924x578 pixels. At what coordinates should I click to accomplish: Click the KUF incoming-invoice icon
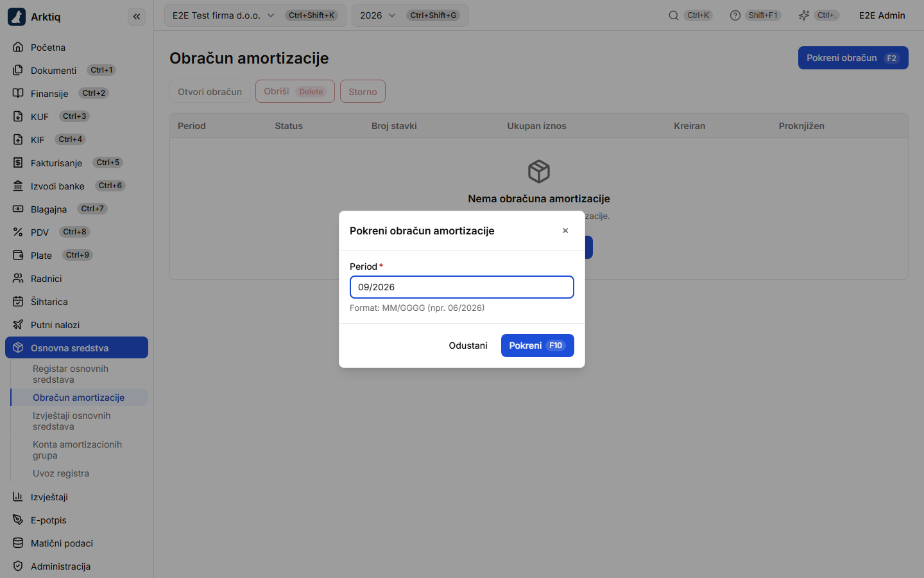18,116
